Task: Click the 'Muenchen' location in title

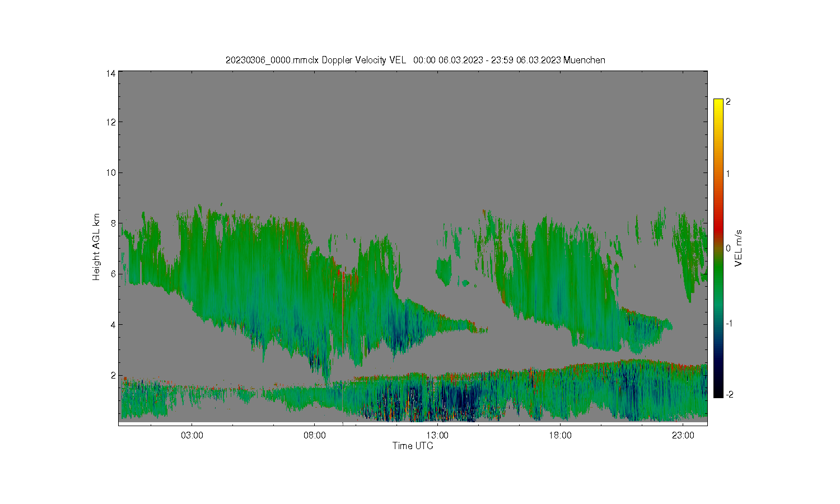Action: tap(584, 60)
